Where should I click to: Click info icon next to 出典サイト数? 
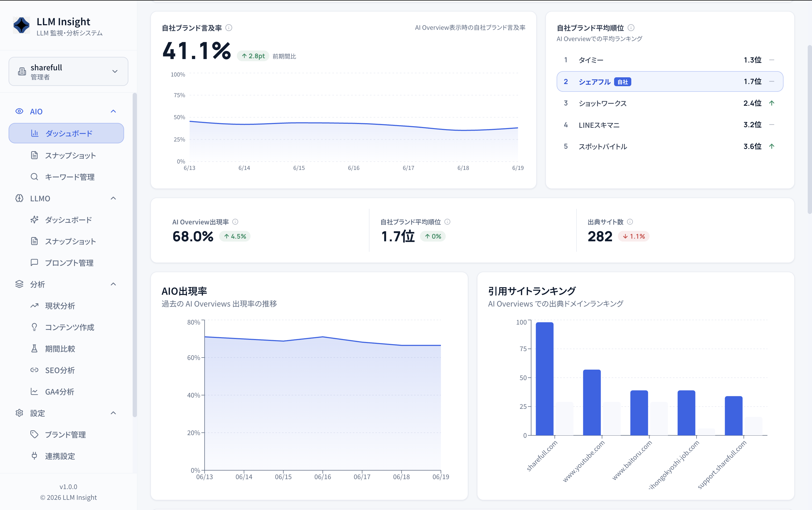tap(630, 222)
